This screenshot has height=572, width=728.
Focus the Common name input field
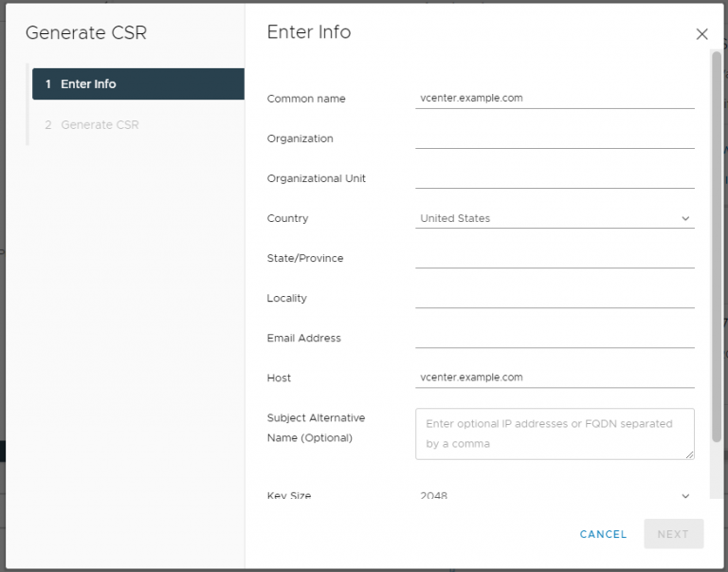pos(554,98)
